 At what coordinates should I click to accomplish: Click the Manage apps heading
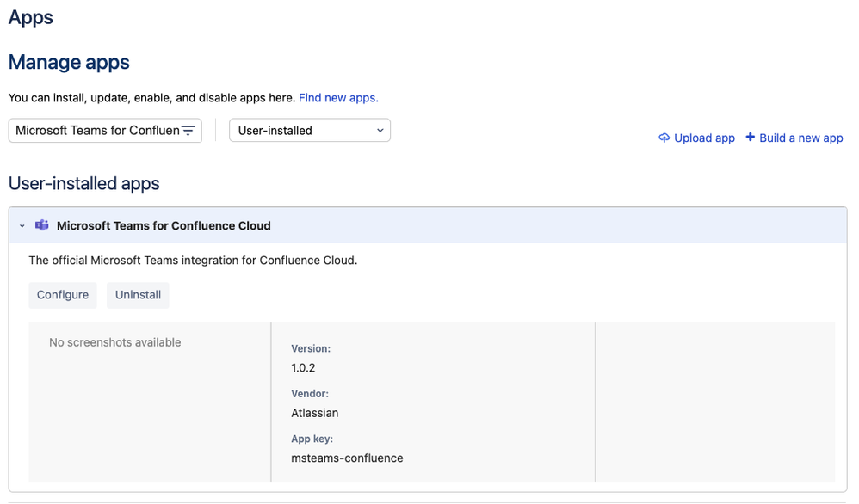[68, 62]
